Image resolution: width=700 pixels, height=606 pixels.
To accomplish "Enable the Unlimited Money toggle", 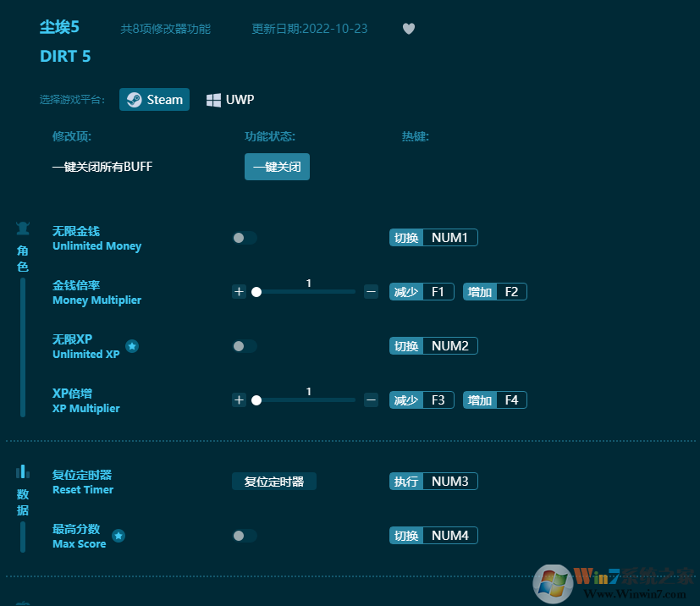I will (244, 238).
